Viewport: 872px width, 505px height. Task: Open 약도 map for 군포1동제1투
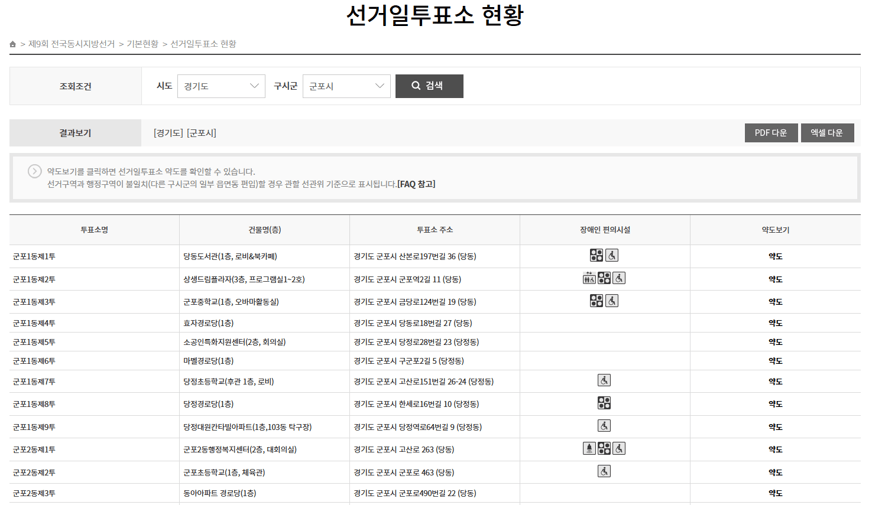pyautogui.click(x=775, y=256)
